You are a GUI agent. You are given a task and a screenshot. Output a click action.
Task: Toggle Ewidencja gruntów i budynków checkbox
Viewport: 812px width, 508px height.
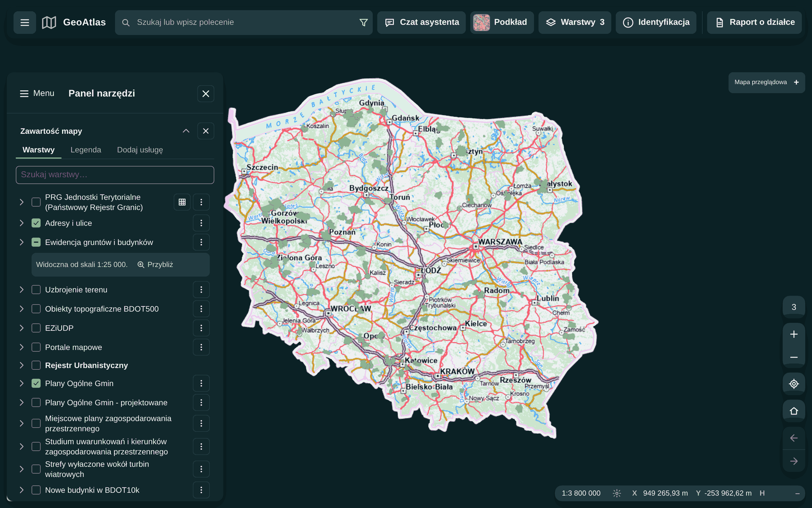tap(36, 242)
